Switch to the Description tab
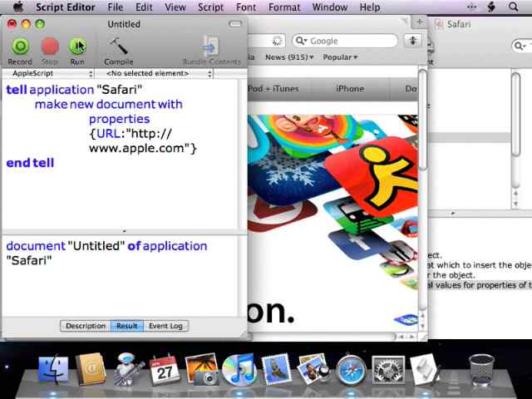 pos(86,326)
